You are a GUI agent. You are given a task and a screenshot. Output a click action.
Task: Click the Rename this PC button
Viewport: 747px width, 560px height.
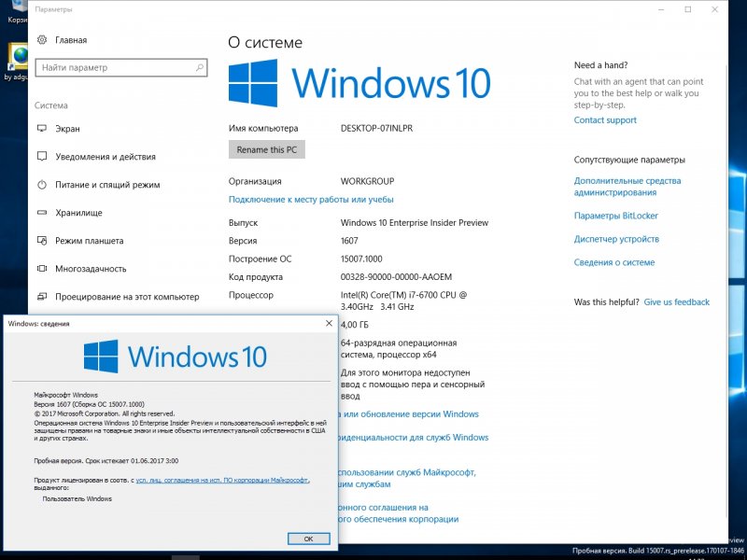point(267,149)
